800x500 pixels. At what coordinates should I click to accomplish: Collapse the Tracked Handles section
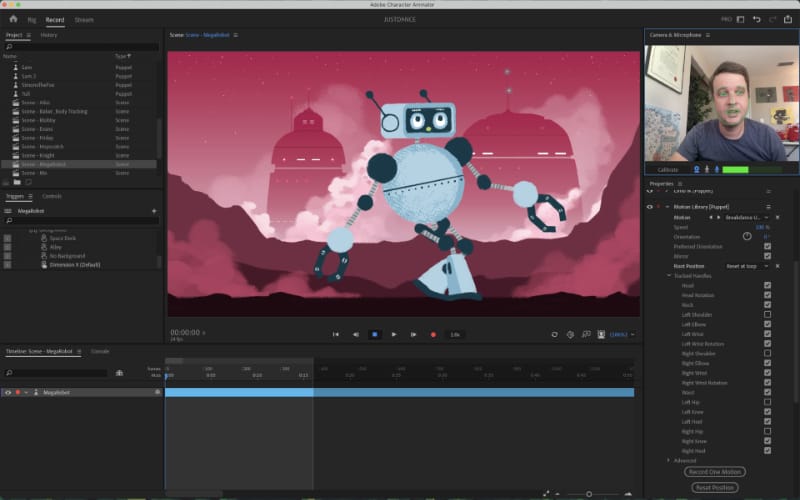pyautogui.click(x=669, y=276)
